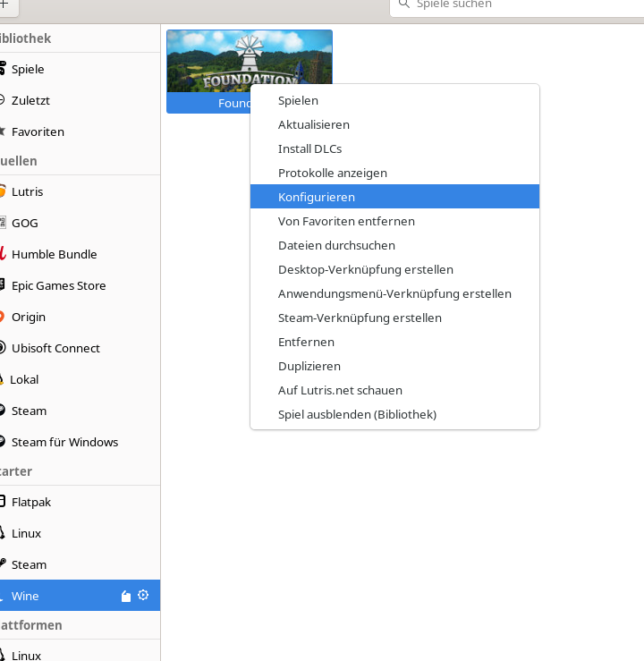
Task: Select Spiel ausblenden (Bibliothek)
Action: tap(394, 414)
